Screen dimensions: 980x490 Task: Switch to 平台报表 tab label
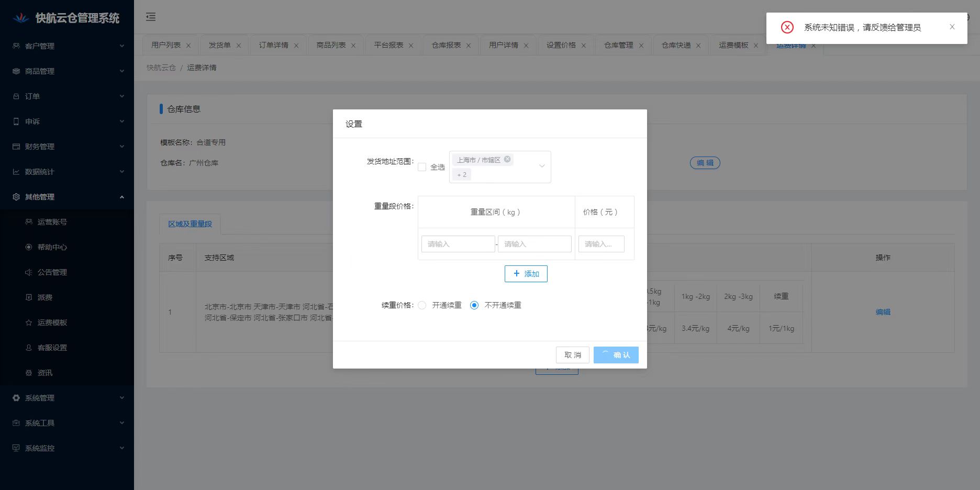tap(388, 45)
